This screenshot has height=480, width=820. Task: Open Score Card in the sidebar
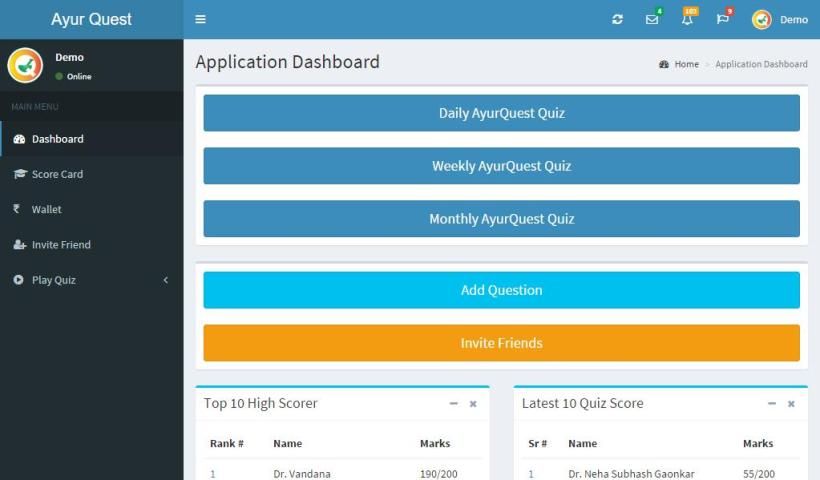point(57,174)
